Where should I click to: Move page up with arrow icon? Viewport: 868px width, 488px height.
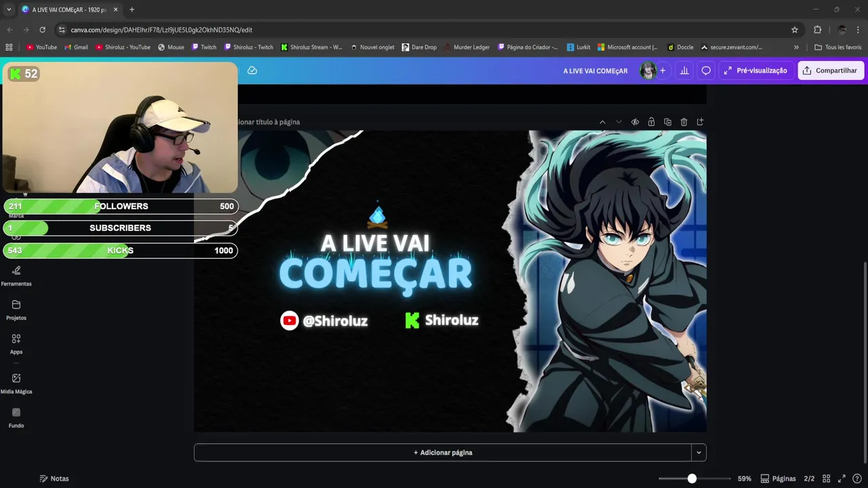click(602, 122)
